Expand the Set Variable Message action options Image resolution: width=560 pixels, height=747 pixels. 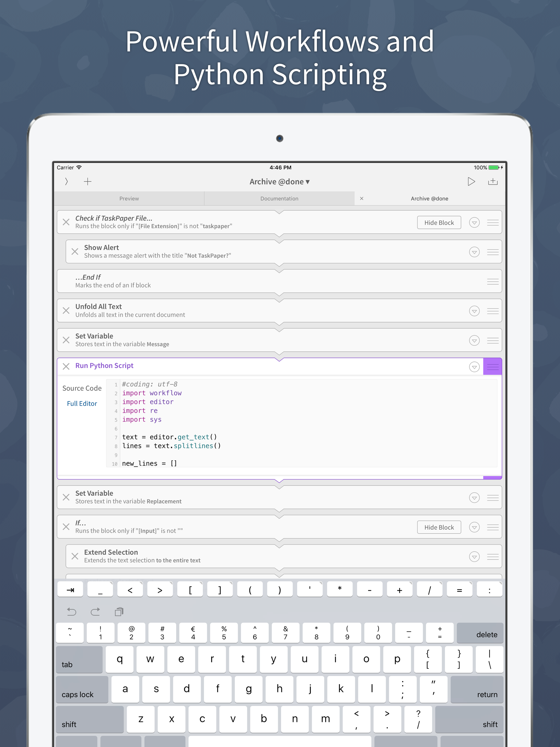click(474, 340)
